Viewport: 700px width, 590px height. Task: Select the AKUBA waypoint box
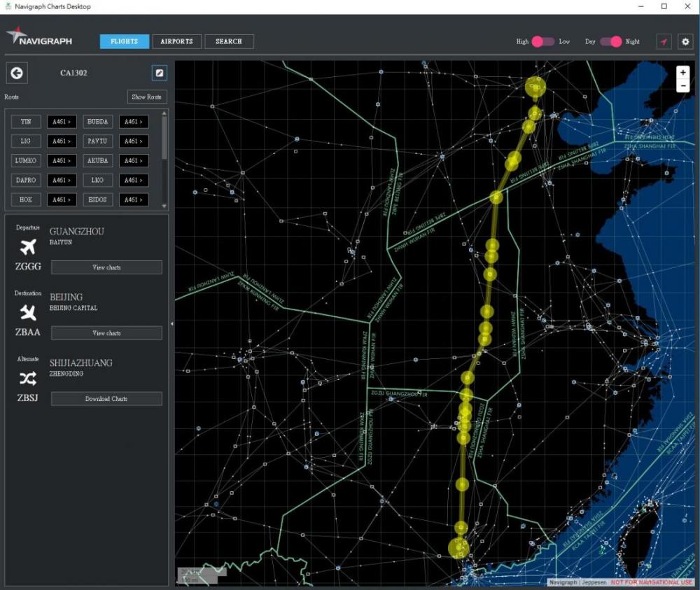[x=98, y=161]
